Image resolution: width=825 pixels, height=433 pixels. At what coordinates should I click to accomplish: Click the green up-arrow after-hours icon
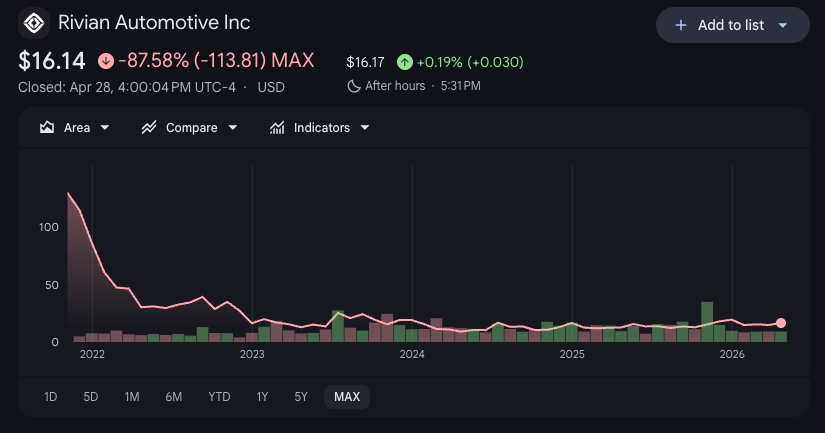tap(404, 62)
